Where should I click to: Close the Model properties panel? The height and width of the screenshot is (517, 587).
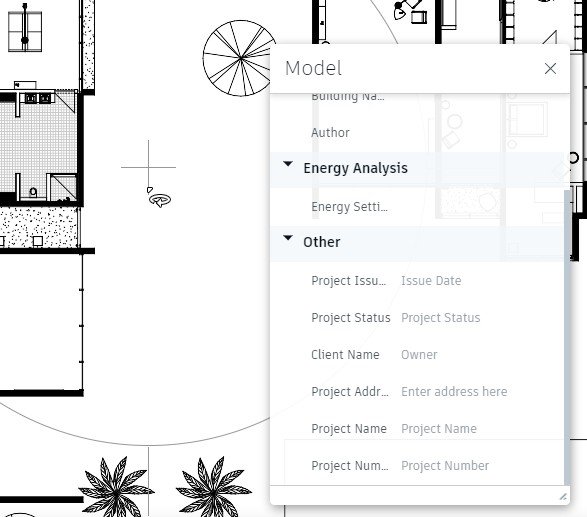point(550,69)
